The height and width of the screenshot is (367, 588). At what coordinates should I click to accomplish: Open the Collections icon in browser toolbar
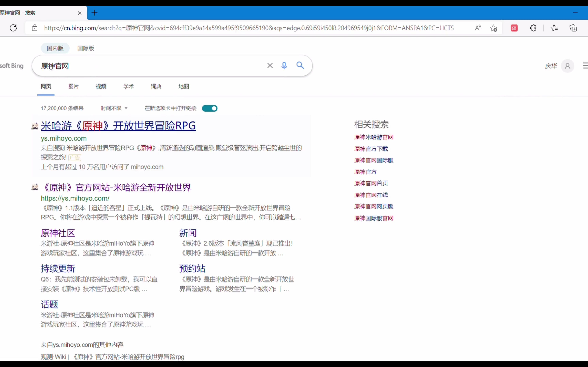(x=573, y=28)
